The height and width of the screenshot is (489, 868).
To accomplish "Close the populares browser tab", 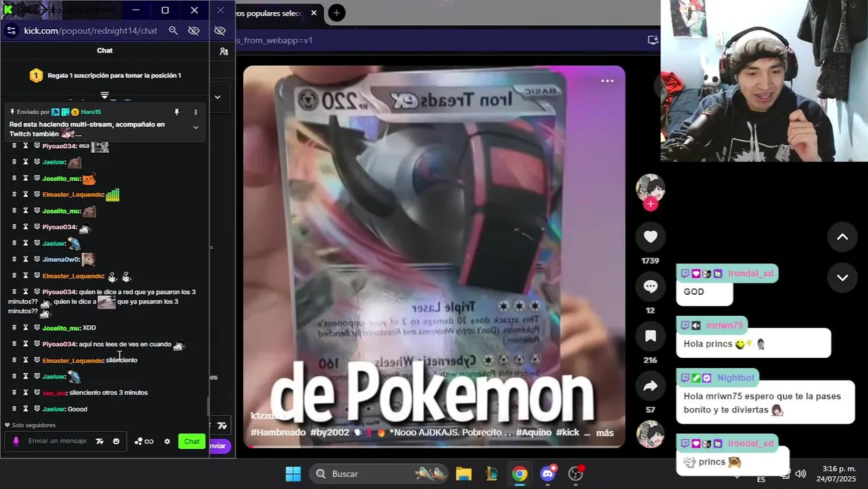I will coord(314,13).
